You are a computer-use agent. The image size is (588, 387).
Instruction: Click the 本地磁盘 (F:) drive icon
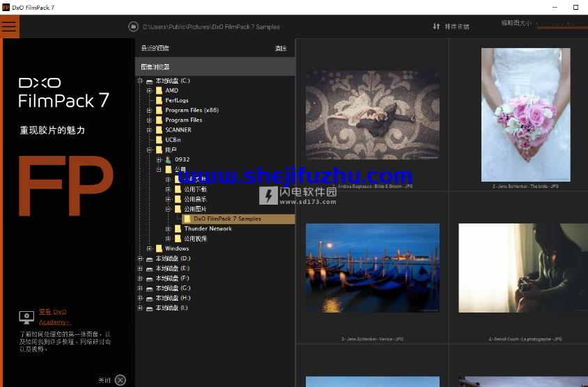pyautogui.click(x=149, y=278)
